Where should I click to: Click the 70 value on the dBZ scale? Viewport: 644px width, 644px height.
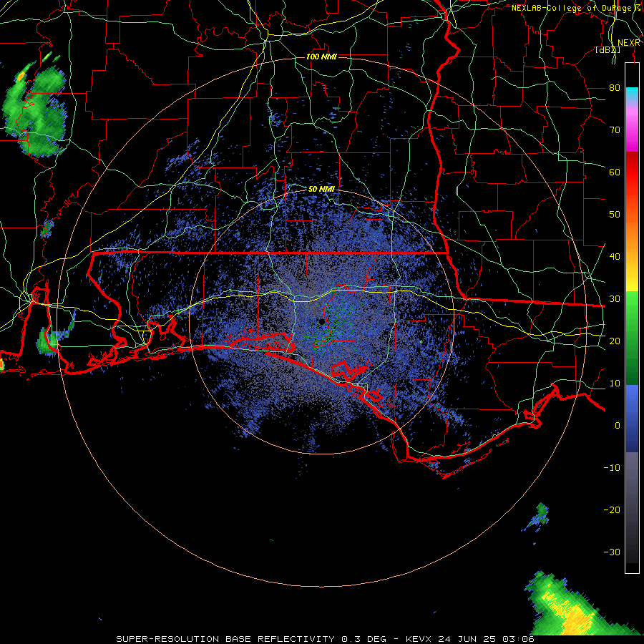(615, 130)
